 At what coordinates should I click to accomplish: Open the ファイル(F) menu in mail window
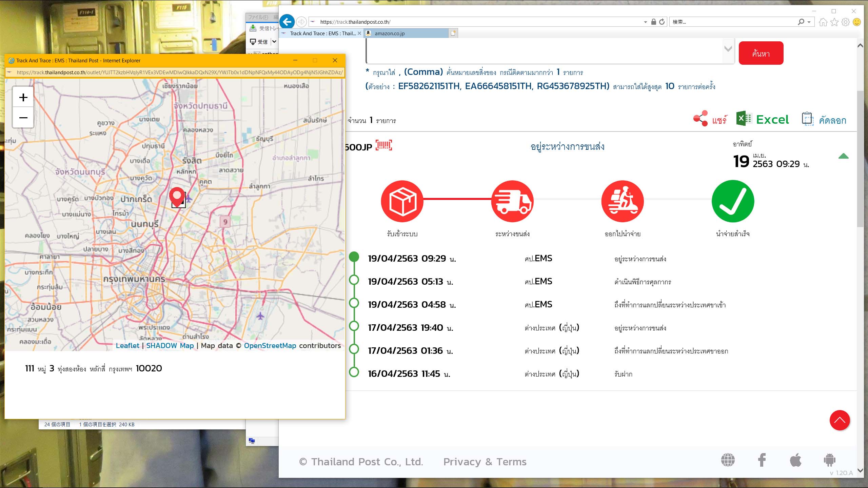click(258, 17)
